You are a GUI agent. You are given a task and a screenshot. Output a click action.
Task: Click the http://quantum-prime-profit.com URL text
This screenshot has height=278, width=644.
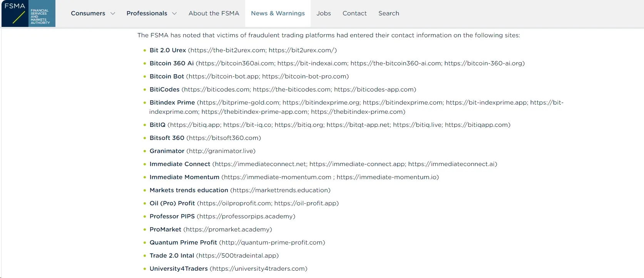pyautogui.click(x=272, y=243)
